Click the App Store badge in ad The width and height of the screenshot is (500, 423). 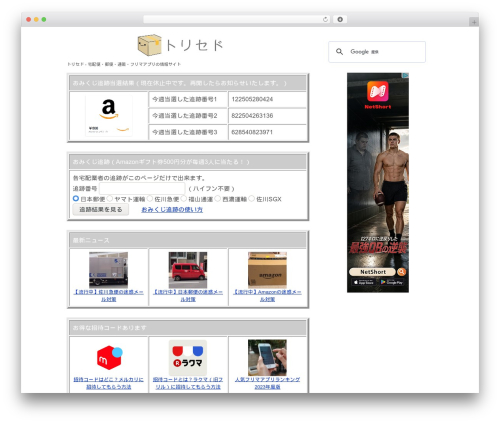[x=363, y=282]
